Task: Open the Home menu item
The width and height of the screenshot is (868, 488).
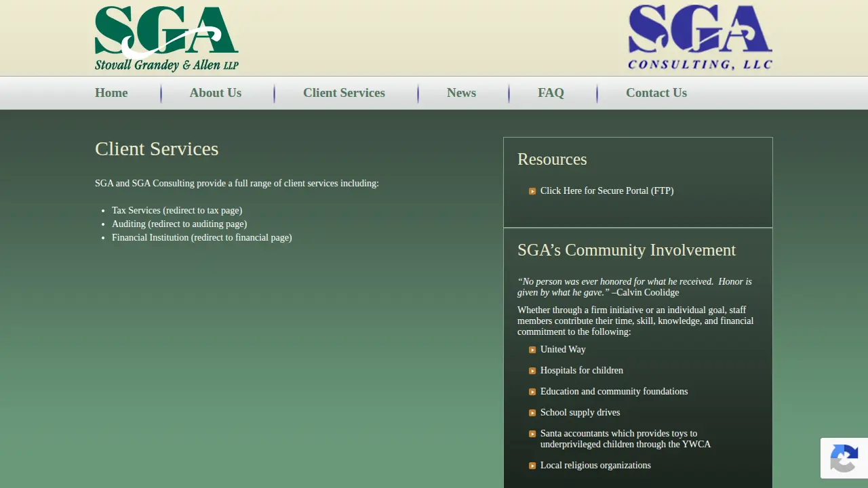Action: click(111, 93)
